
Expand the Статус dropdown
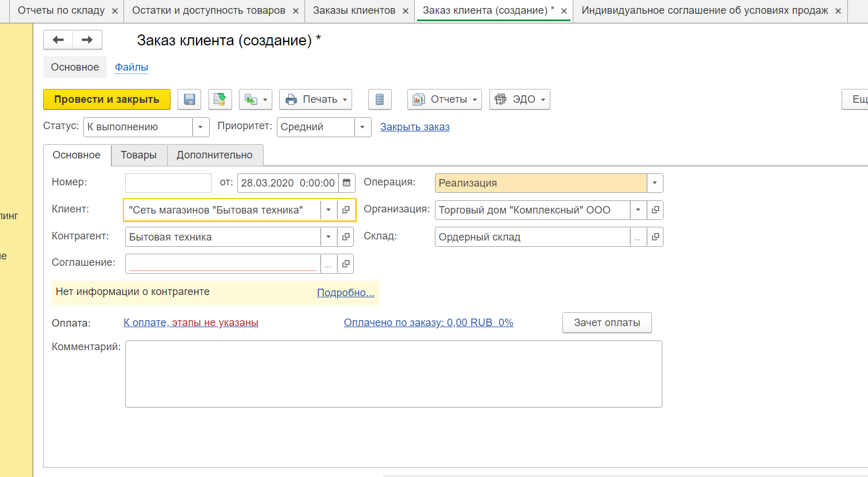200,127
